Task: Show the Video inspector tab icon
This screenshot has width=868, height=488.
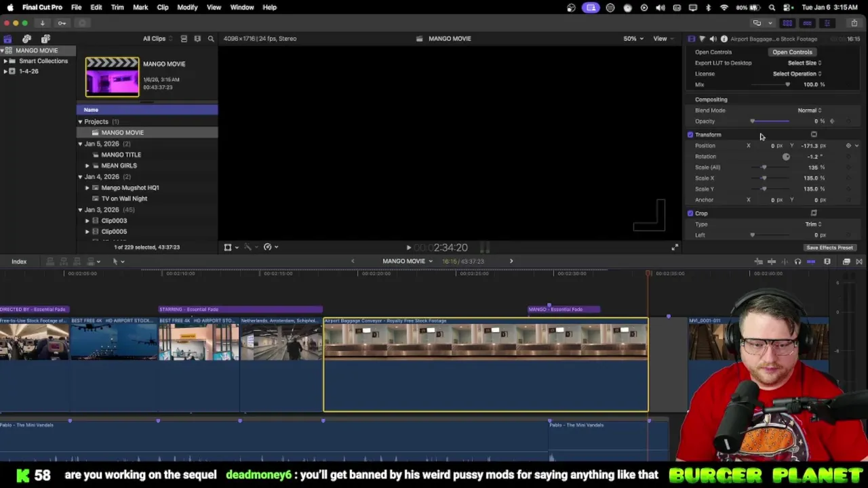Action: (x=691, y=39)
